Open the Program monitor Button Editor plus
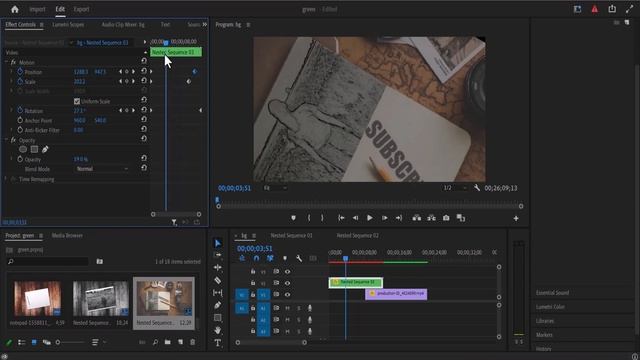 (516, 218)
